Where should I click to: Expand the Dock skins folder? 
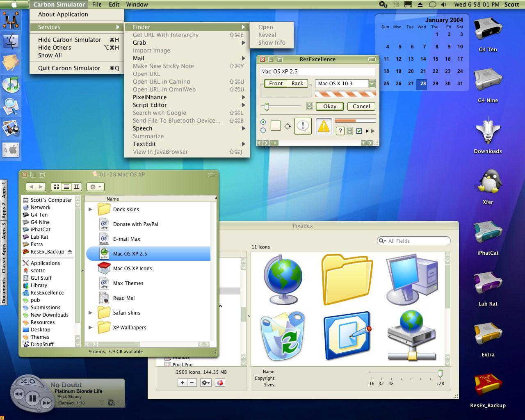(x=91, y=209)
